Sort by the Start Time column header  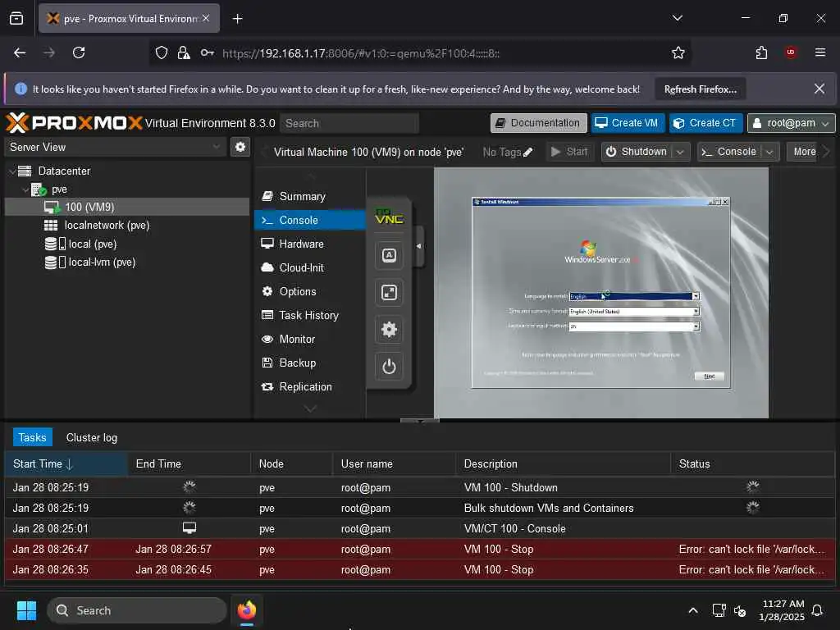pyautogui.click(x=66, y=464)
